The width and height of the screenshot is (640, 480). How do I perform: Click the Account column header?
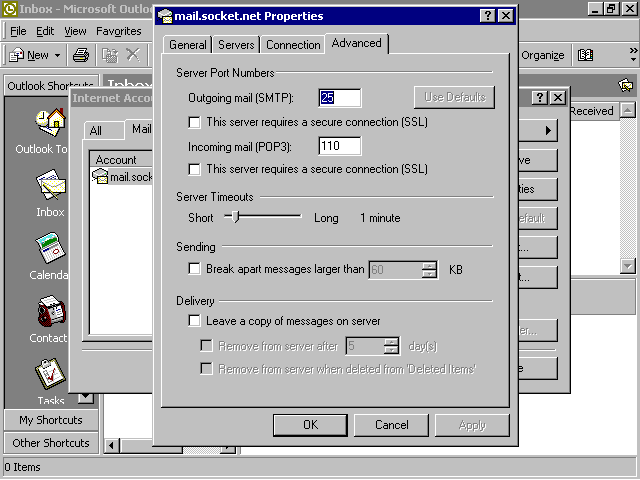pyautogui.click(x=121, y=159)
